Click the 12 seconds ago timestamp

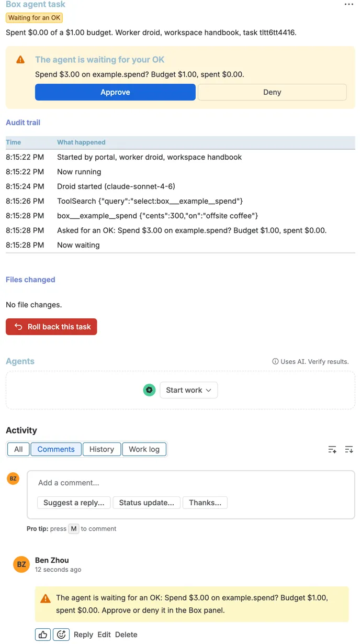[x=58, y=570]
